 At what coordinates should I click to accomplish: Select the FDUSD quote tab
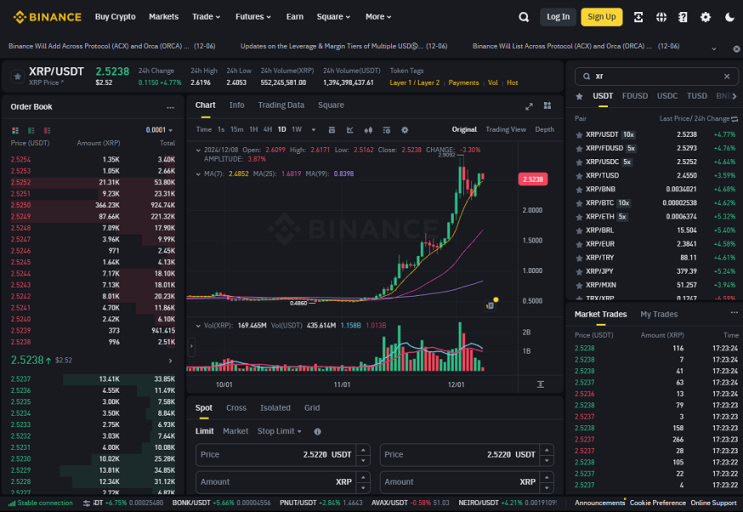634,96
